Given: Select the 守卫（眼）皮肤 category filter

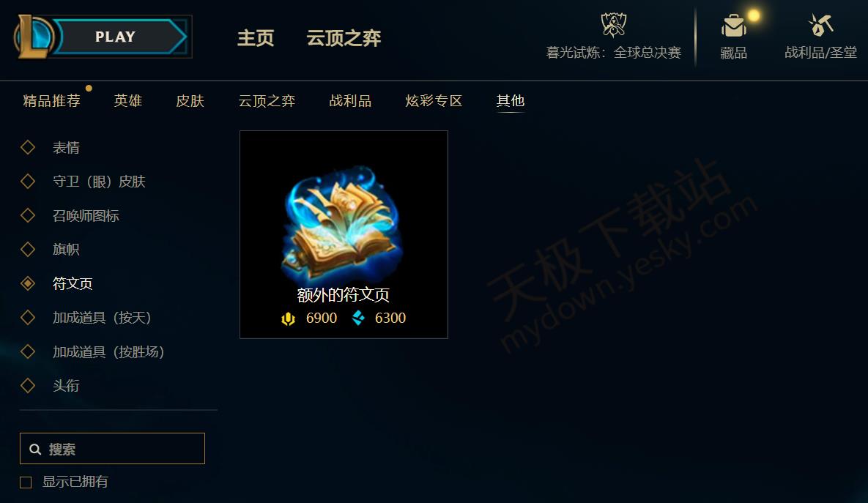Looking at the screenshot, I should click(99, 182).
